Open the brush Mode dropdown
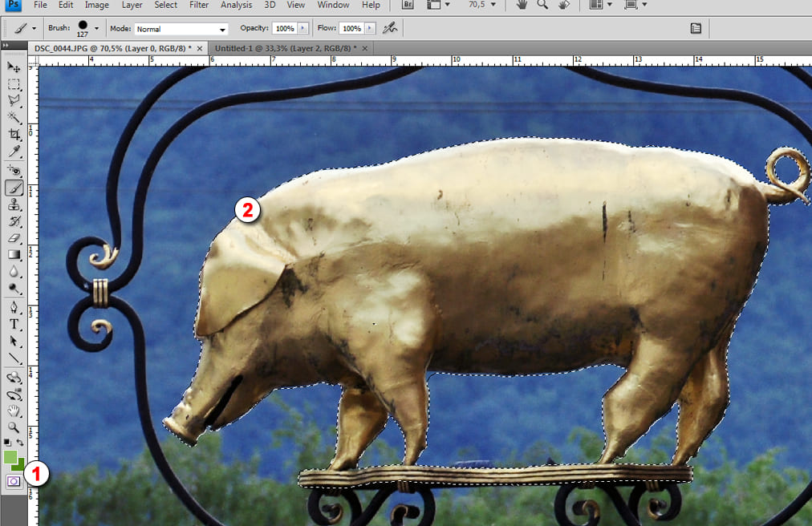The image size is (812, 526). click(181, 29)
